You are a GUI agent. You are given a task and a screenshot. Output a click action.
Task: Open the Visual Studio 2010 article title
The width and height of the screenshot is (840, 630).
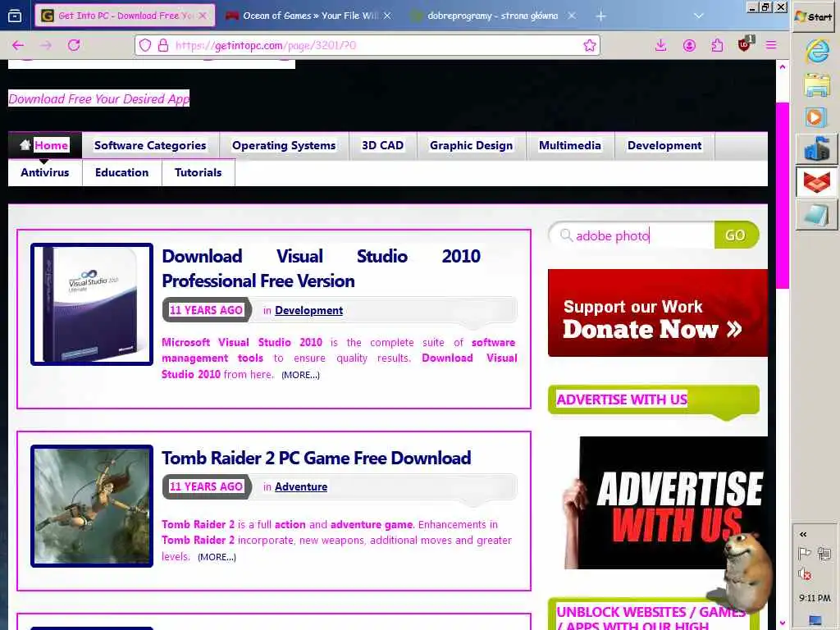[x=321, y=268]
